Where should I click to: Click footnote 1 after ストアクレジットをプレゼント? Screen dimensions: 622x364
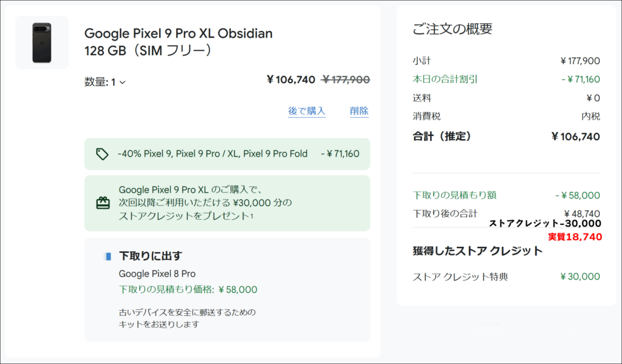(x=251, y=215)
